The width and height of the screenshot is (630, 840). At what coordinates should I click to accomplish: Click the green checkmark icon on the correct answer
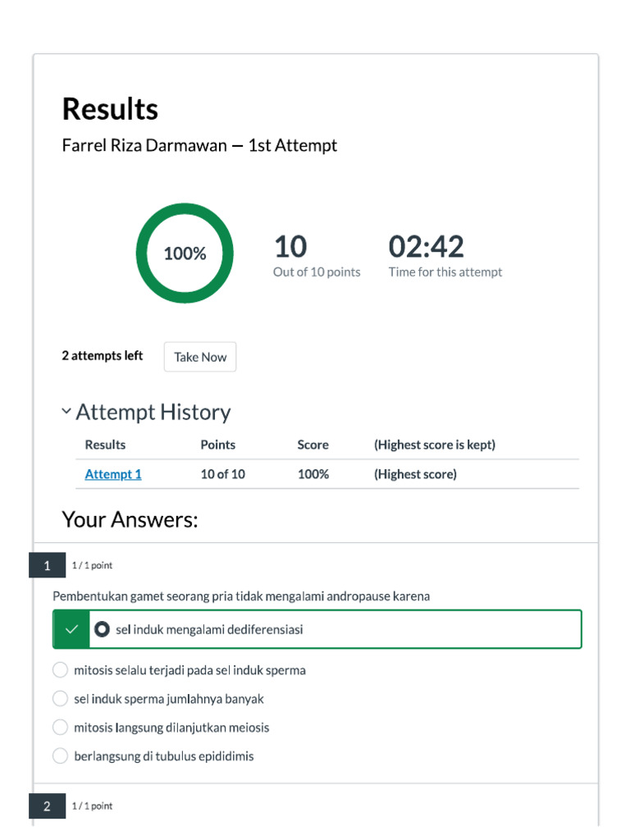pos(71,629)
